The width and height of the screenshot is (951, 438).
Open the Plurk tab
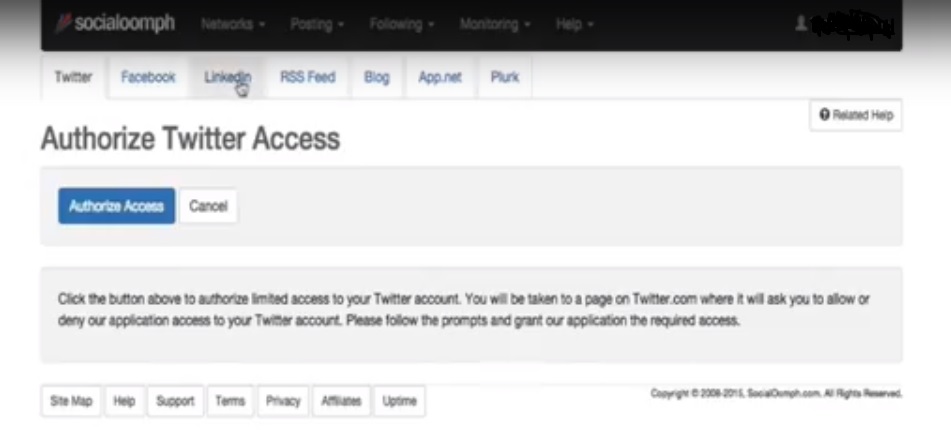pos(505,77)
